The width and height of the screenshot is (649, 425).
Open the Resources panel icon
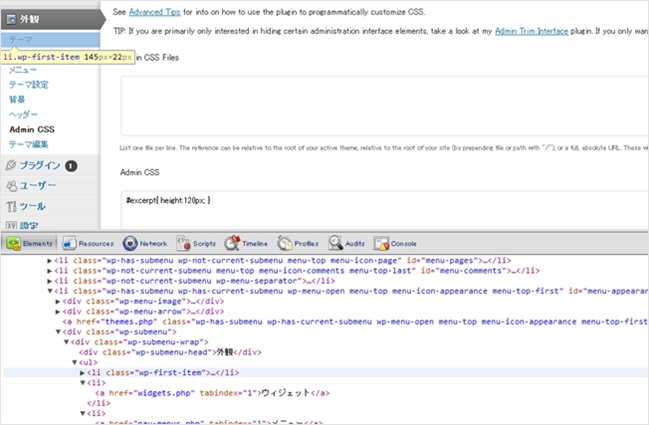point(69,243)
